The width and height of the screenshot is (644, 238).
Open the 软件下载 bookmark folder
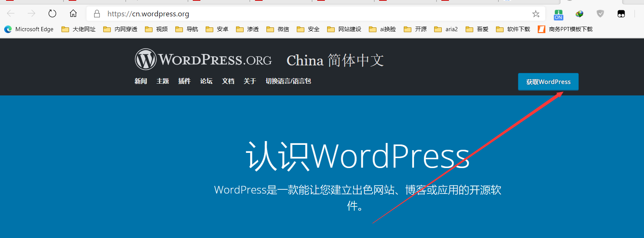click(513, 29)
